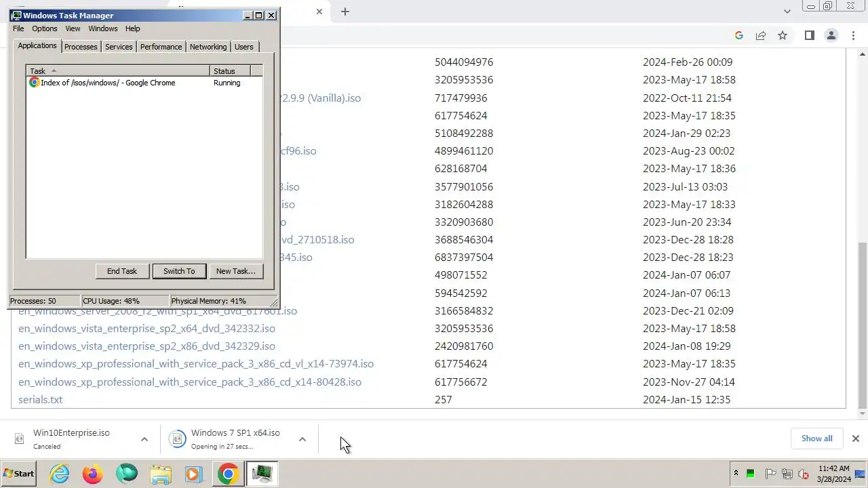Viewport: 868px width, 488px height.
Task: Click date 2024-Feb-26 00:09
Action: click(688, 62)
